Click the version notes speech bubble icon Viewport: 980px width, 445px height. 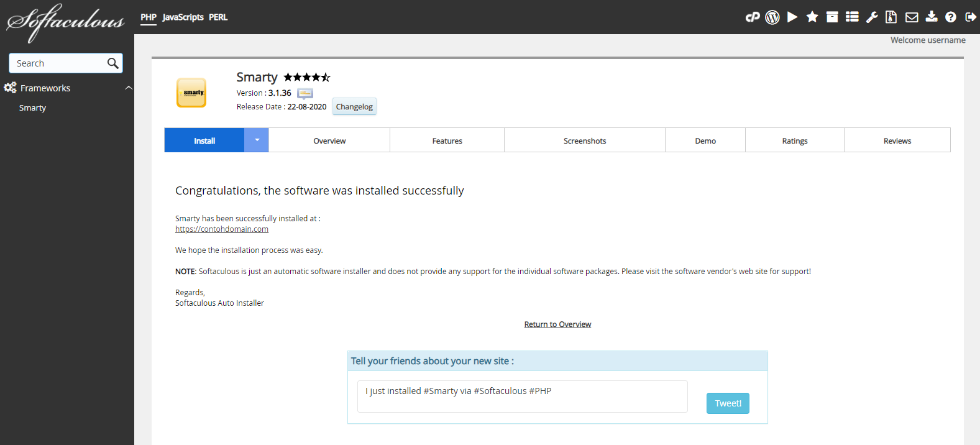pyautogui.click(x=305, y=93)
